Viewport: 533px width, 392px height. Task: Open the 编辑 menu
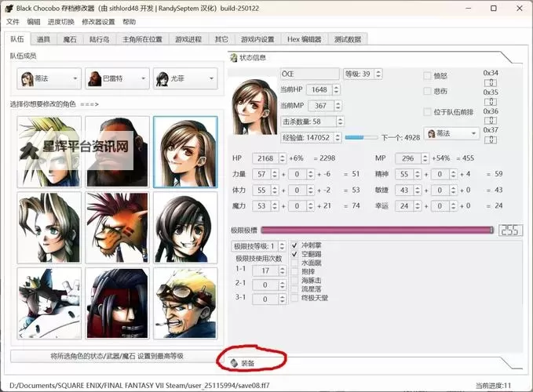point(33,22)
